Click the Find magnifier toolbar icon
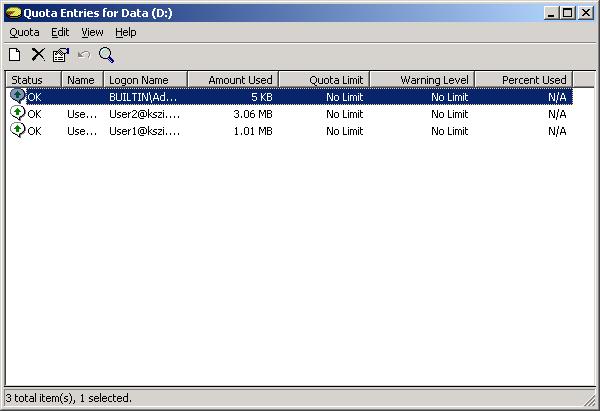Image resolution: width=600 pixels, height=411 pixels. [x=106, y=55]
